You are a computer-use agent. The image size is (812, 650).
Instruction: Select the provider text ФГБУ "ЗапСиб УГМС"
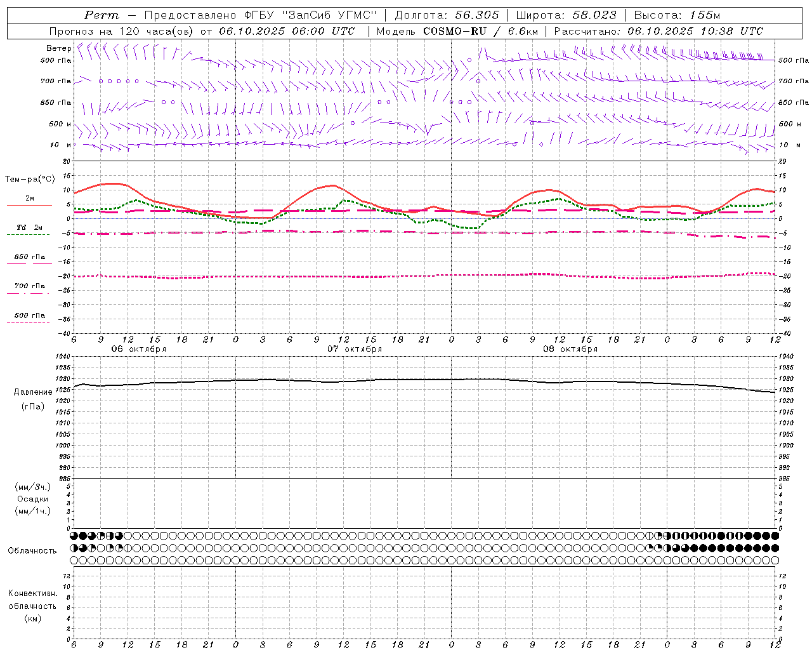pos(310,15)
